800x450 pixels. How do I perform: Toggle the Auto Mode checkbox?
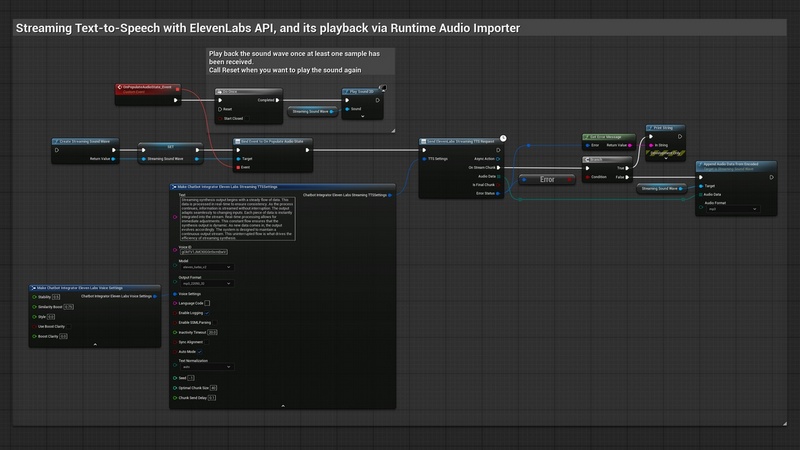pyautogui.click(x=202, y=352)
